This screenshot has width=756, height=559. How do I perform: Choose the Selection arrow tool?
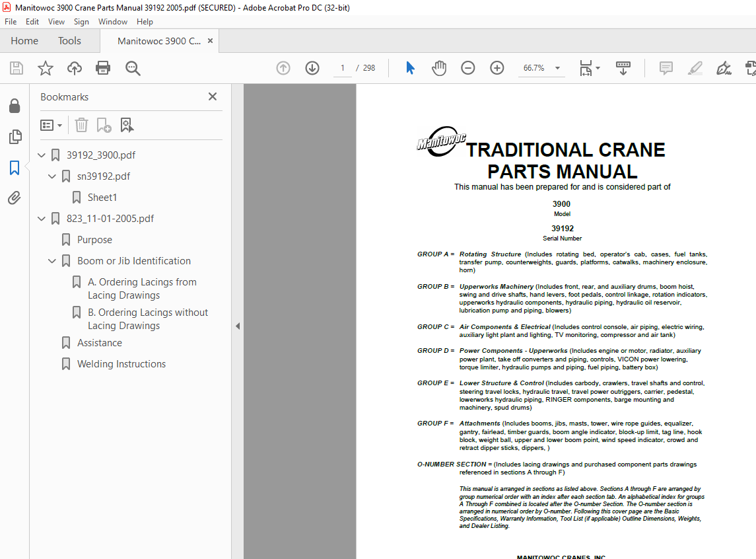tap(410, 68)
